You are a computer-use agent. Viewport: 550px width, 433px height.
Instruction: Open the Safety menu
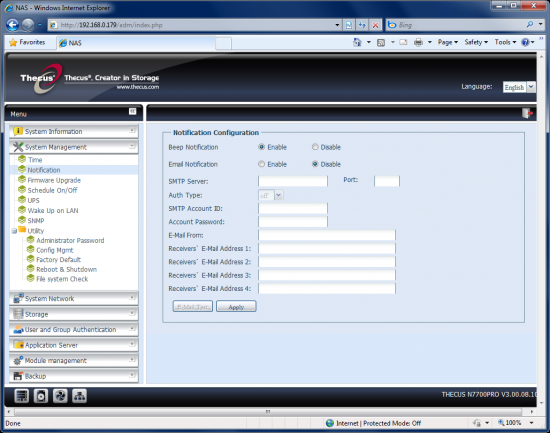476,42
